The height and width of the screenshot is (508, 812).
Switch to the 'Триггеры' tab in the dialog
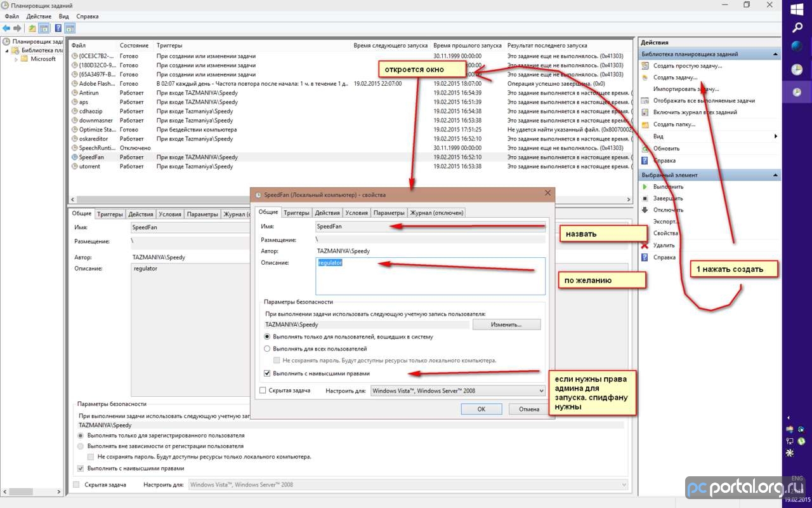(x=296, y=213)
